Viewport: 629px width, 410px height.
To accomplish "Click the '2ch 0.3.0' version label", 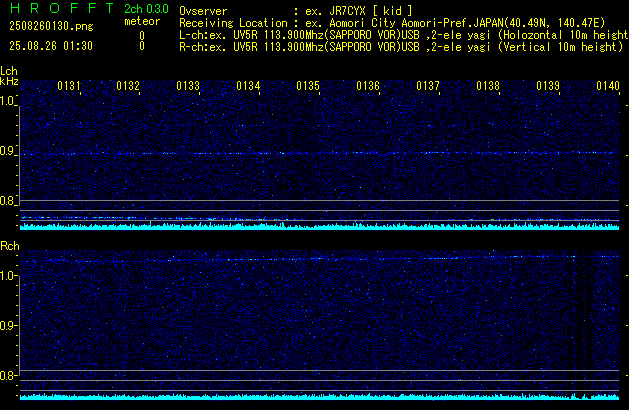I will tap(146, 9).
